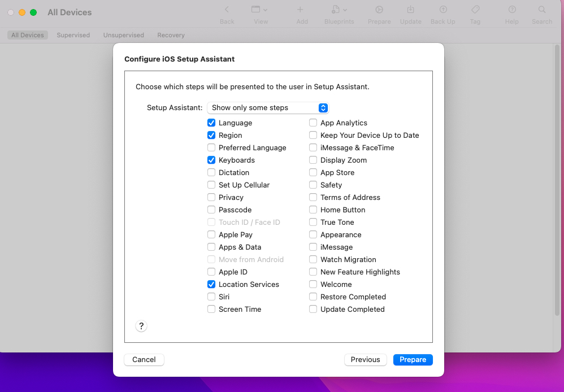Click the Prepare toolbar icon
The image size is (564, 392).
(379, 10)
